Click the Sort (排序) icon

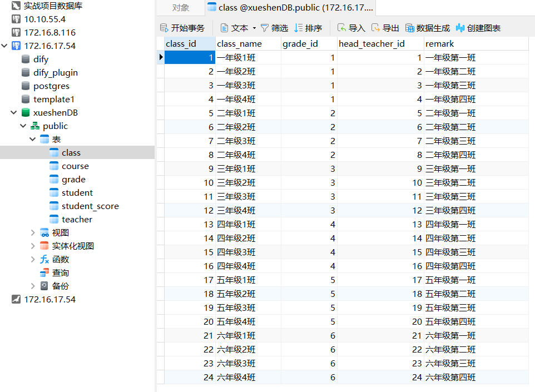(299, 28)
